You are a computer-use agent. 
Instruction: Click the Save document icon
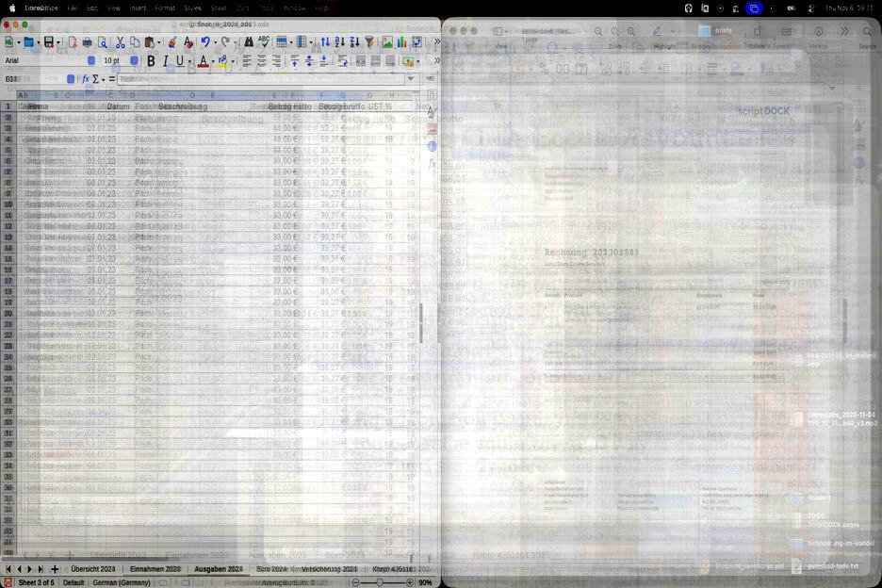click(x=48, y=42)
